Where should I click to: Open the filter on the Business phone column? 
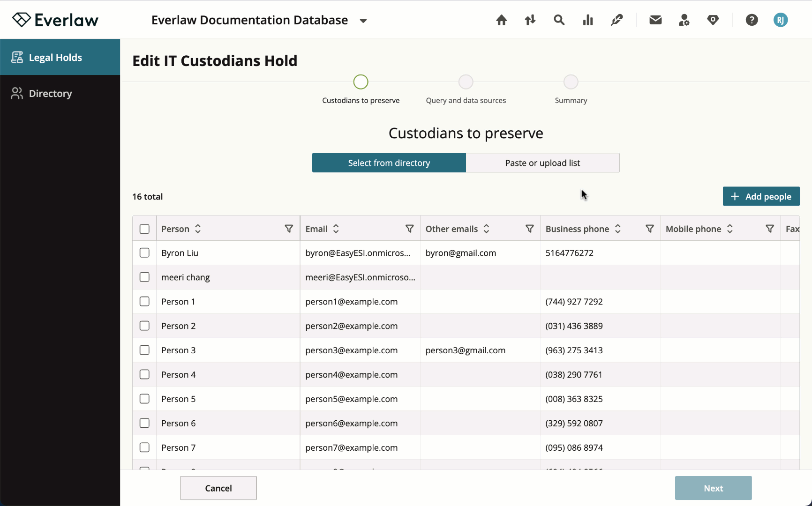click(650, 229)
